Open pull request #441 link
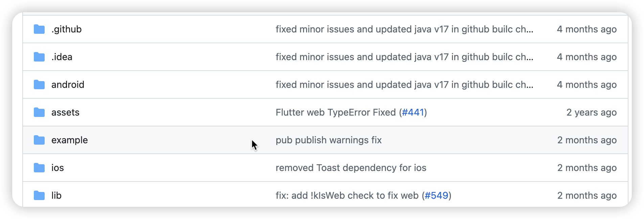Screen dimensions: 644x219 [x=413, y=112]
